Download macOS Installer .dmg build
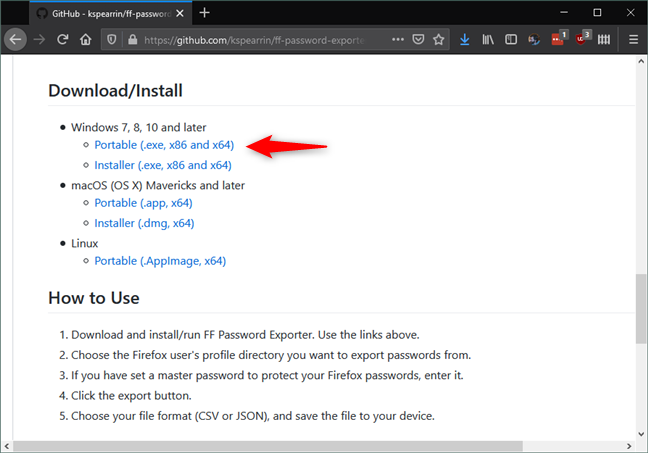The width and height of the screenshot is (648, 453). (144, 223)
